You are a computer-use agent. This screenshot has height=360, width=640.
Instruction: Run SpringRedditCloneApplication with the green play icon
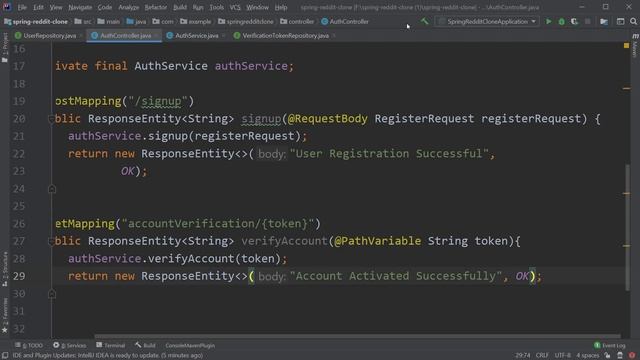click(549, 21)
